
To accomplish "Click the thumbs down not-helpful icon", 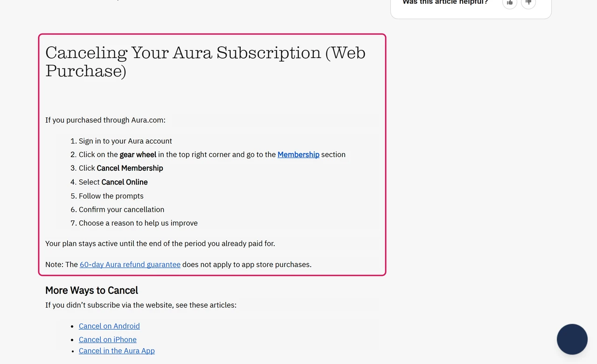I will 528,2.
